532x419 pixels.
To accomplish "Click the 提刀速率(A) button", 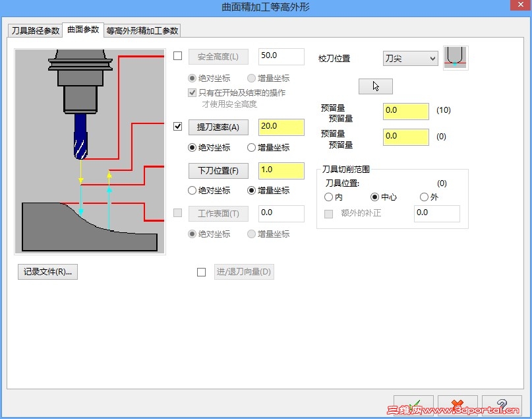I will click(218, 127).
